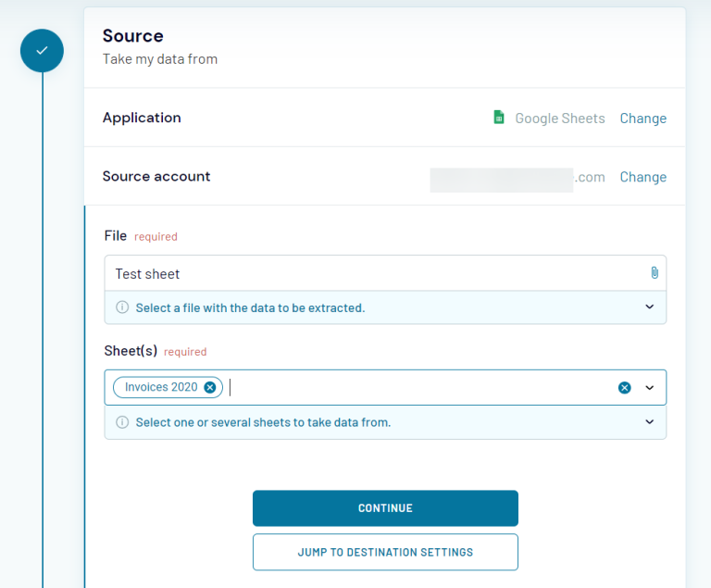711x588 pixels.
Task: Click the paperclip icon in File field
Action: point(654,273)
